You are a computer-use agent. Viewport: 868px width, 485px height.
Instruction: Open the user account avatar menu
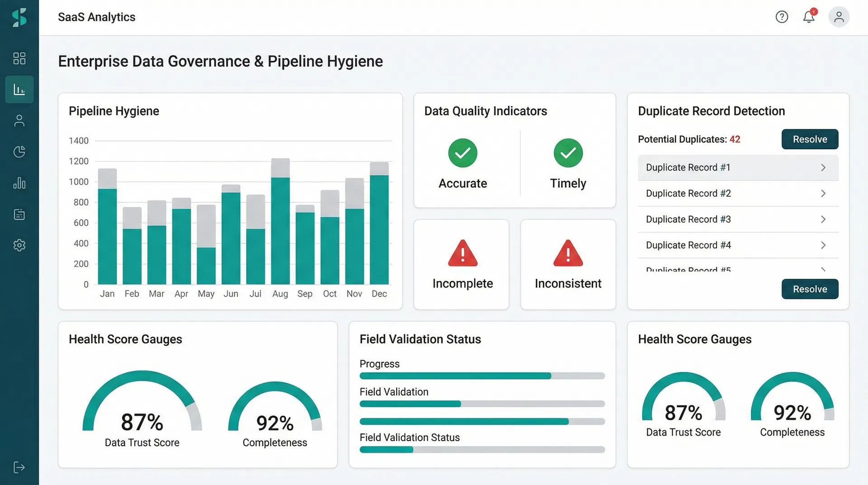pos(839,17)
